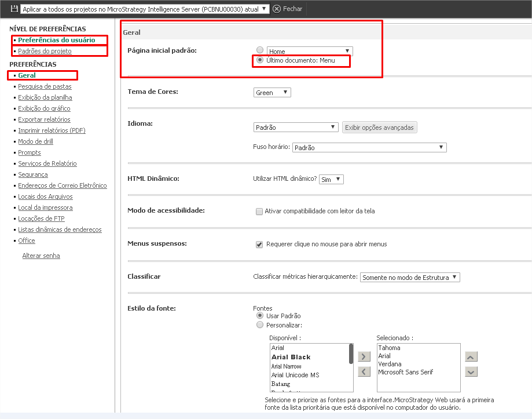Select the Home radio button

tap(260, 50)
